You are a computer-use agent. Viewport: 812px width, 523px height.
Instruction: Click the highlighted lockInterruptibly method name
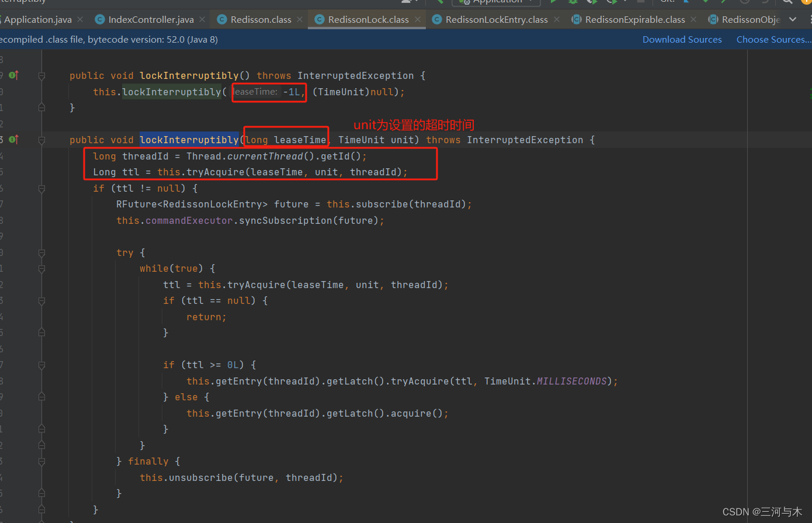189,140
